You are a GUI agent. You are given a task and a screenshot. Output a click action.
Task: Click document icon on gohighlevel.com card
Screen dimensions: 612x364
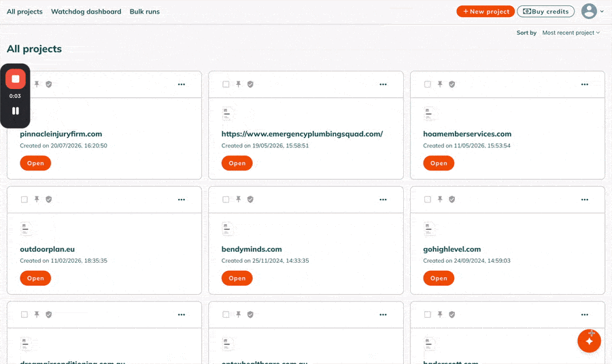[429, 229]
